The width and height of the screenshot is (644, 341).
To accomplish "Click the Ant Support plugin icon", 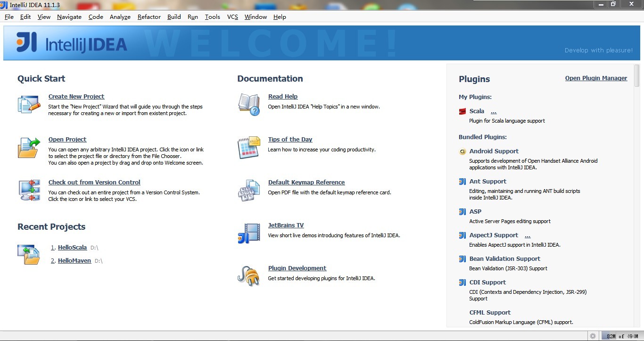I will pos(462,182).
